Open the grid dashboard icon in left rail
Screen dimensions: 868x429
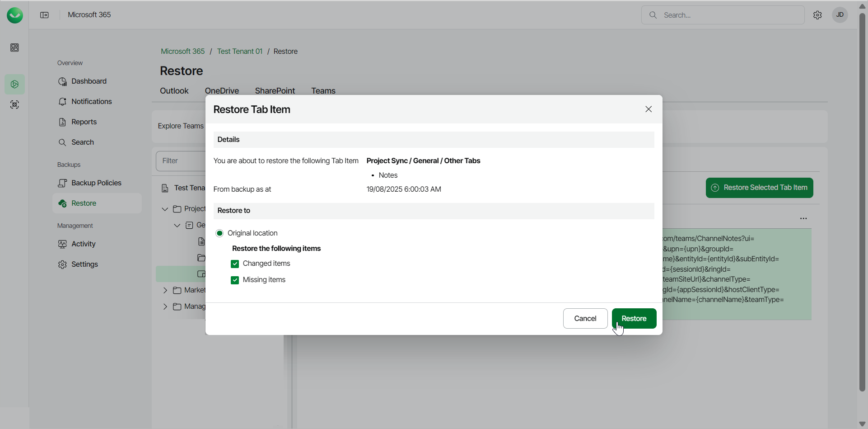coord(15,47)
